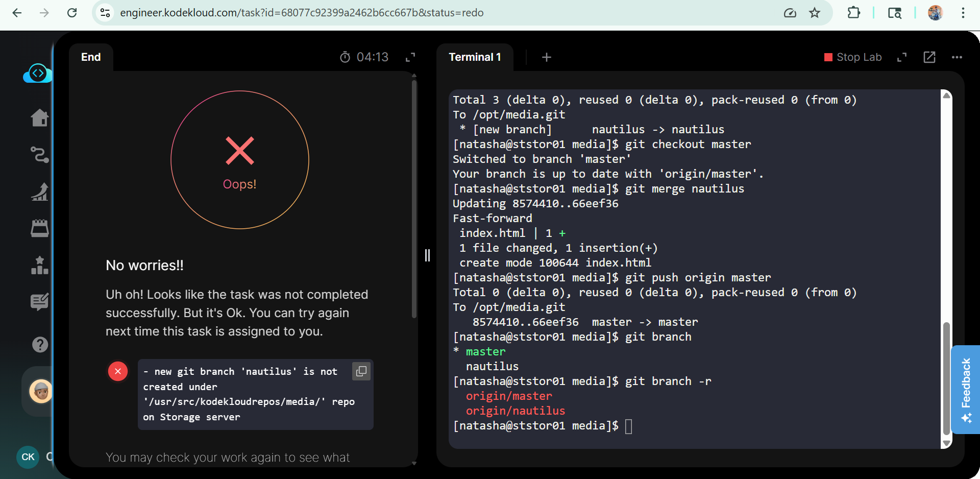The height and width of the screenshot is (479, 980).
Task: Click the Stop Lab button
Action: point(853,57)
